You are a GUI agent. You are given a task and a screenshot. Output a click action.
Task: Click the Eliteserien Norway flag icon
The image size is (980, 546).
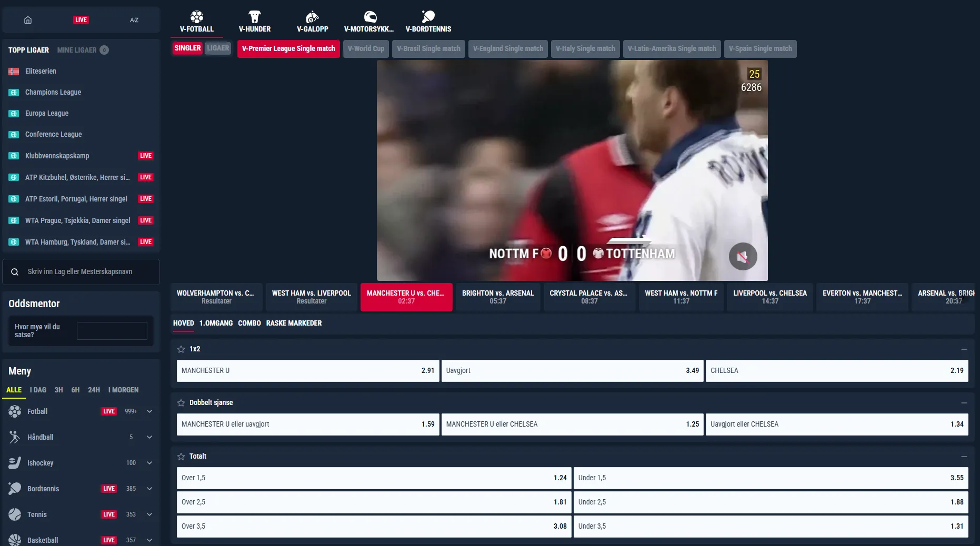point(14,72)
